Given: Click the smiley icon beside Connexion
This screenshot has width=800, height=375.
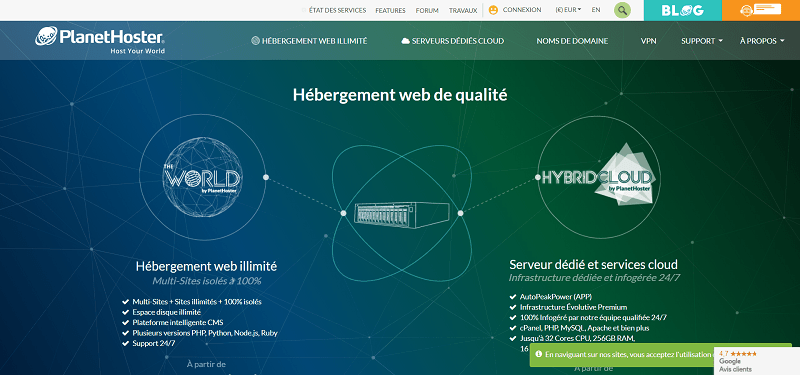Looking at the screenshot, I should [x=493, y=10].
